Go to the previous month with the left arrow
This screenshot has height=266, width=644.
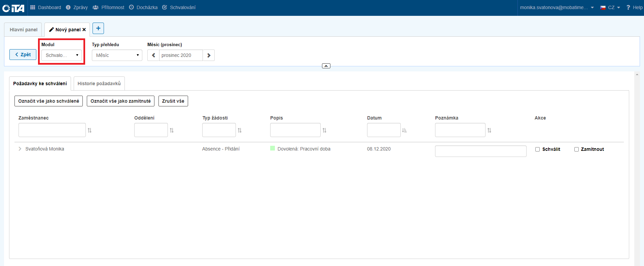153,55
